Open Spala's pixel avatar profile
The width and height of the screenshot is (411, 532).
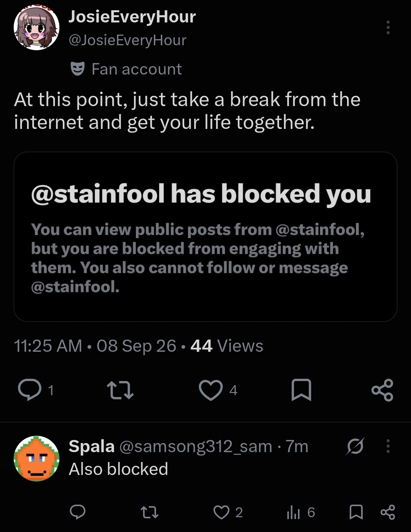37,459
